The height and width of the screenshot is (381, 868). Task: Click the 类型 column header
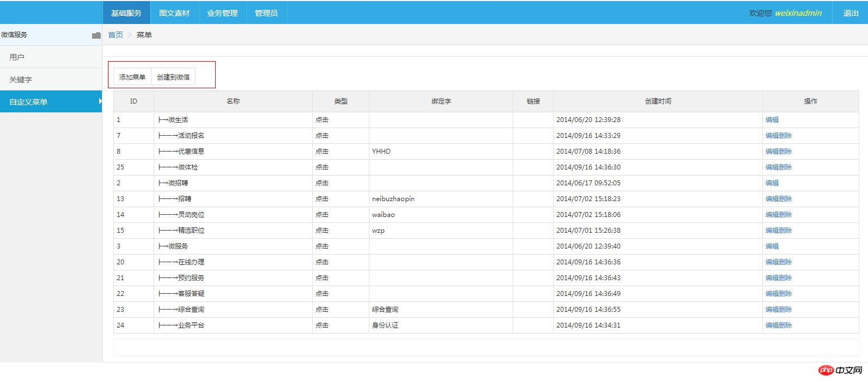click(x=341, y=101)
